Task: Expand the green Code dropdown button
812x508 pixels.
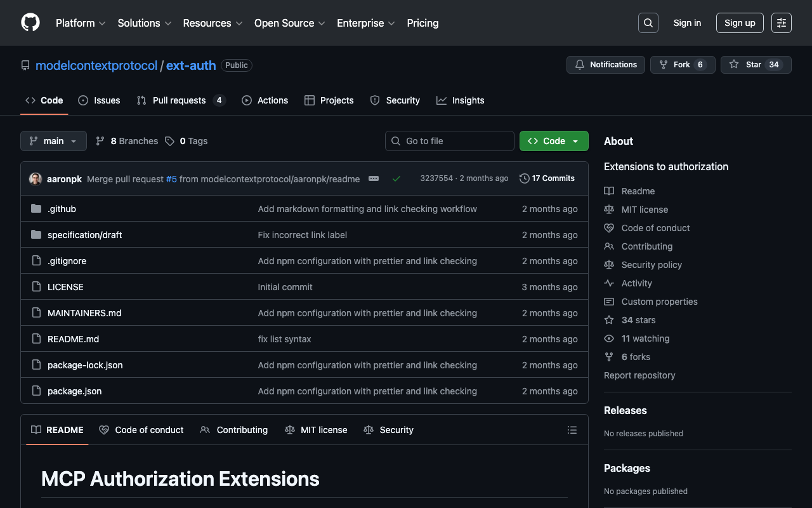Action: (x=553, y=141)
